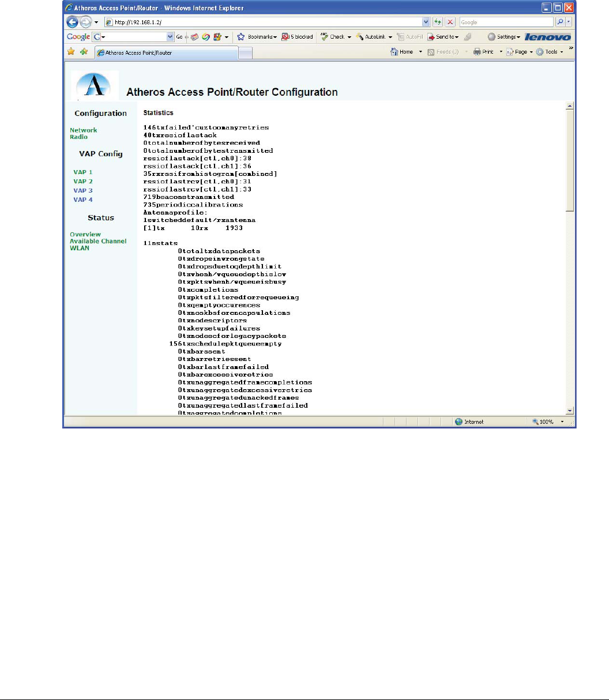The image size is (609, 700).
Task: Open the VAP 4 config link
Action: pos(82,200)
